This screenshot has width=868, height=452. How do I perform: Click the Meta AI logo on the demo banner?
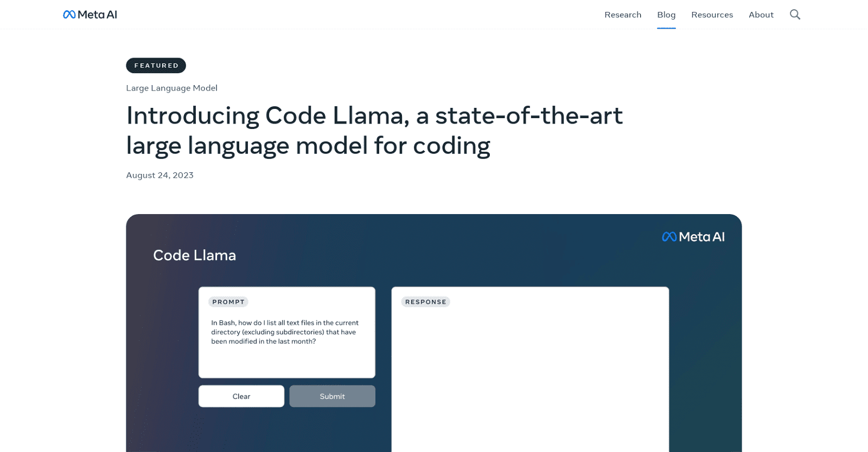(x=693, y=236)
